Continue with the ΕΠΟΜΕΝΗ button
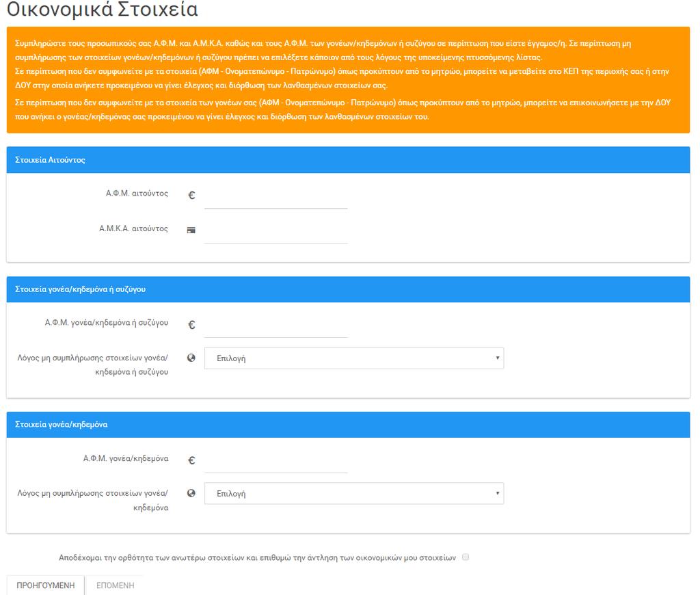700x595 pixels. [x=115, y=585]
